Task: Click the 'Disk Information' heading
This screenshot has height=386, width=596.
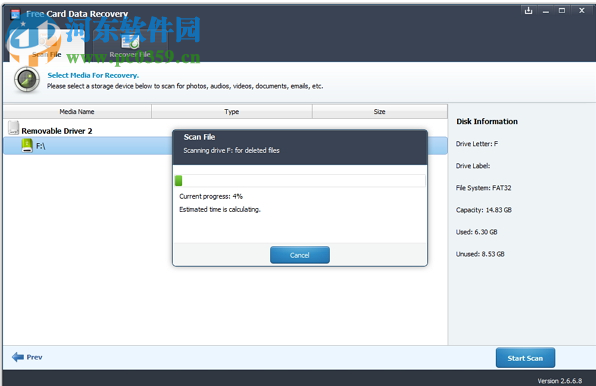Action: [487, 122]
